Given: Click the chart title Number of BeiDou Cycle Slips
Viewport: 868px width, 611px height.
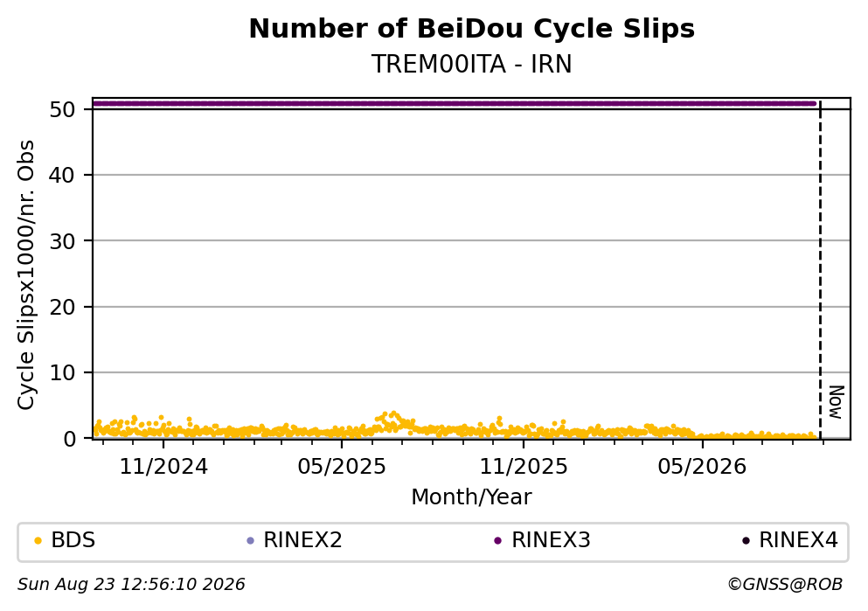Looking at the screenshot, I should pos(472,29).
